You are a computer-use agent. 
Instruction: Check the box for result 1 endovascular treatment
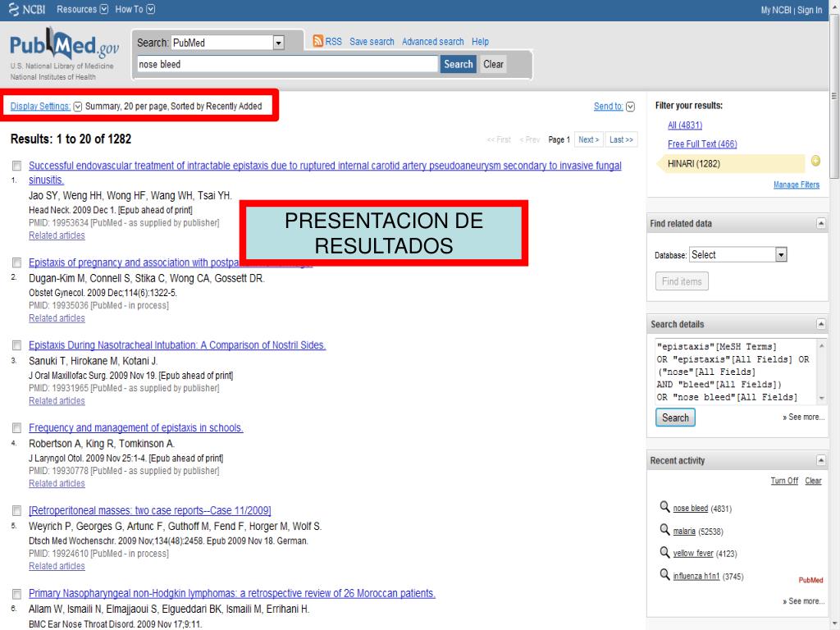click(16, 166)
